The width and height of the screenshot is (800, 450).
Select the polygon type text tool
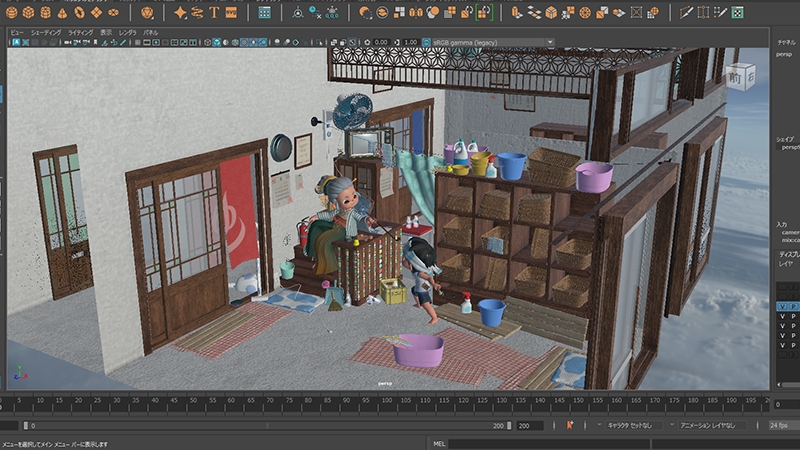coord(214,12)
